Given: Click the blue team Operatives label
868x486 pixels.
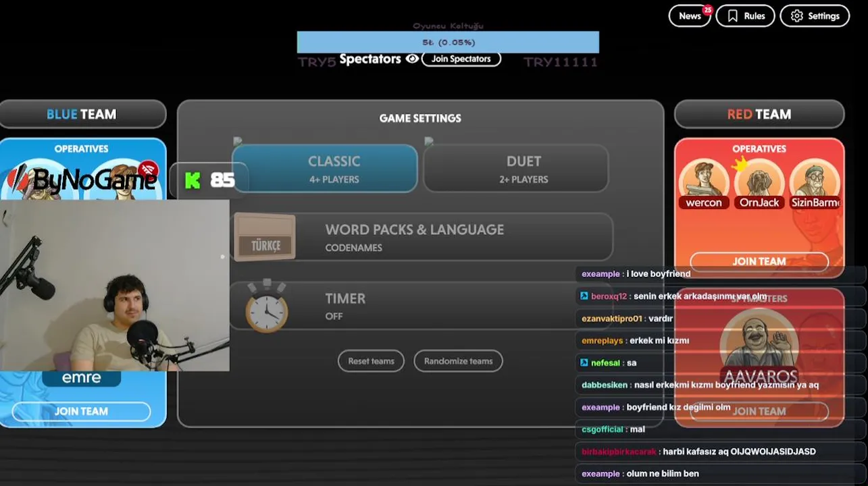Looking at the screenshot, I should coord(81,148).
